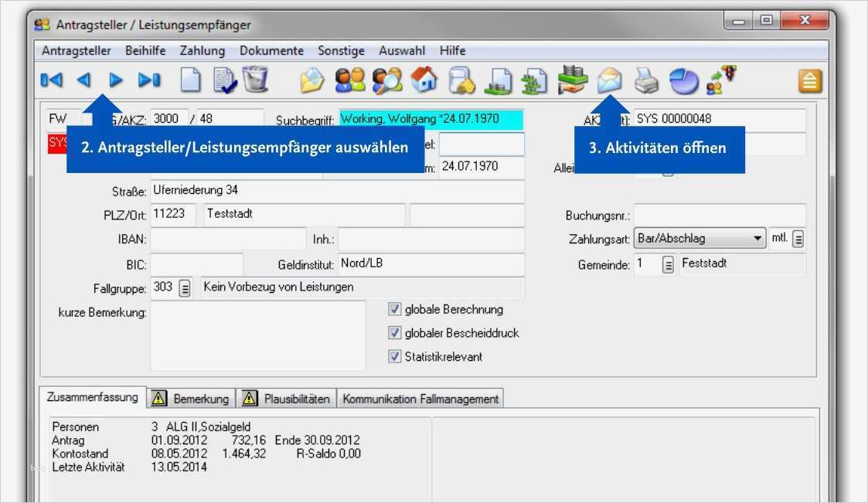Click the PLZ field containing 11223
Image resolution: width=868 pixels, height=503 pixels.
[172, 215]
